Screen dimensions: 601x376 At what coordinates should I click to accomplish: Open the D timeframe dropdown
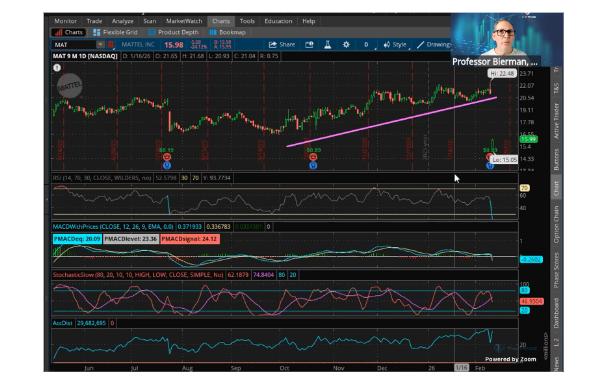tap(367, 45)
